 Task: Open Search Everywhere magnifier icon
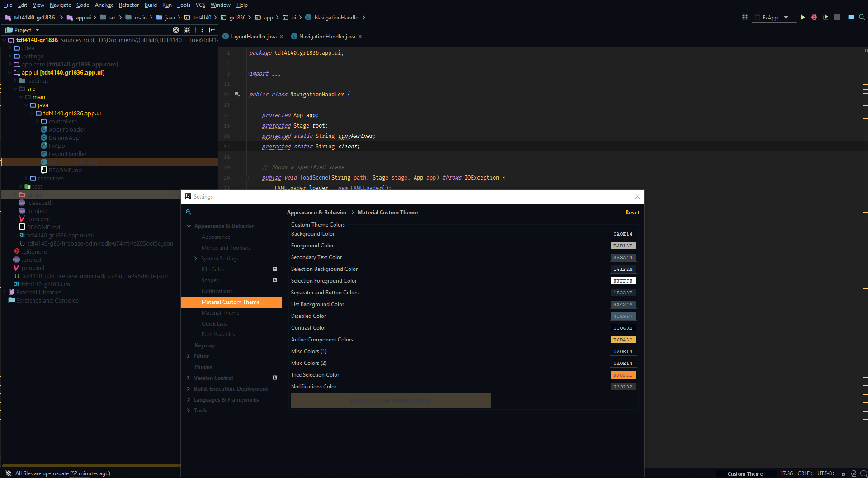(x=862, y=17)
